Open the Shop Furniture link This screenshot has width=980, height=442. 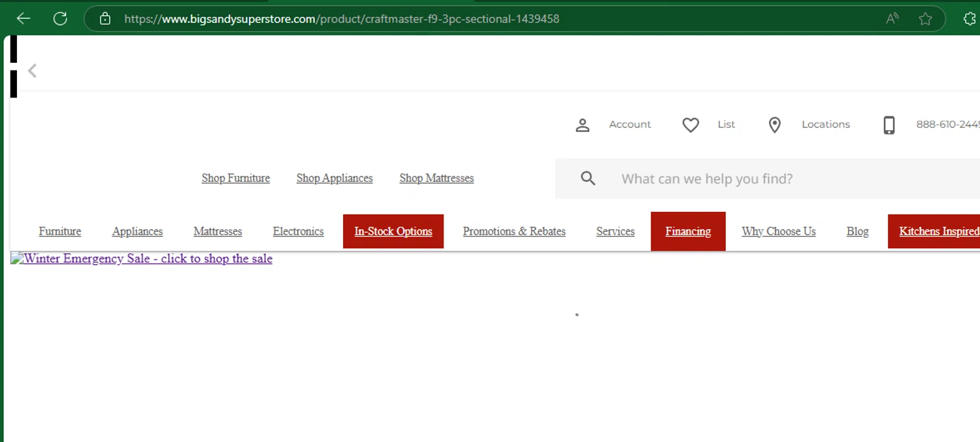(x=236, y=178)
